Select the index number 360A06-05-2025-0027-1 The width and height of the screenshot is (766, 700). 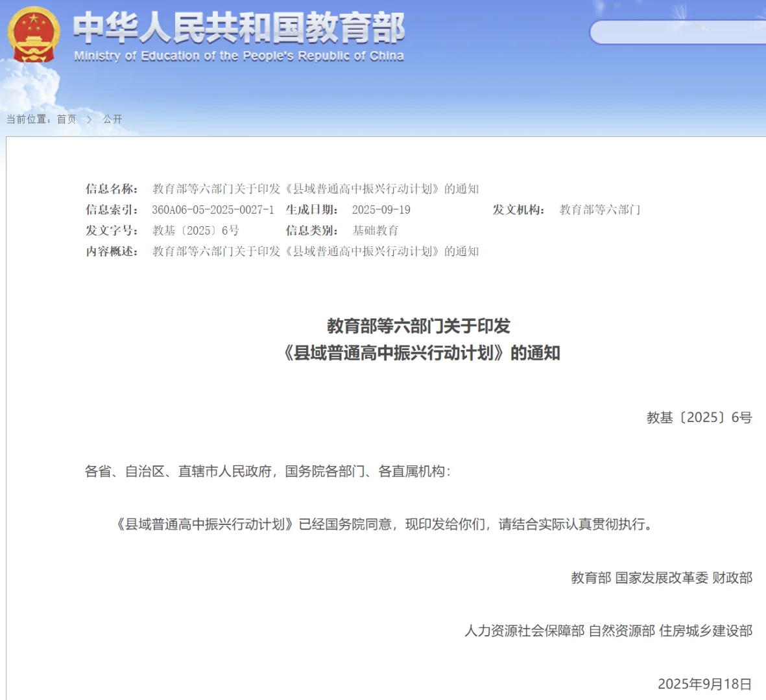[x=213, y=210]
